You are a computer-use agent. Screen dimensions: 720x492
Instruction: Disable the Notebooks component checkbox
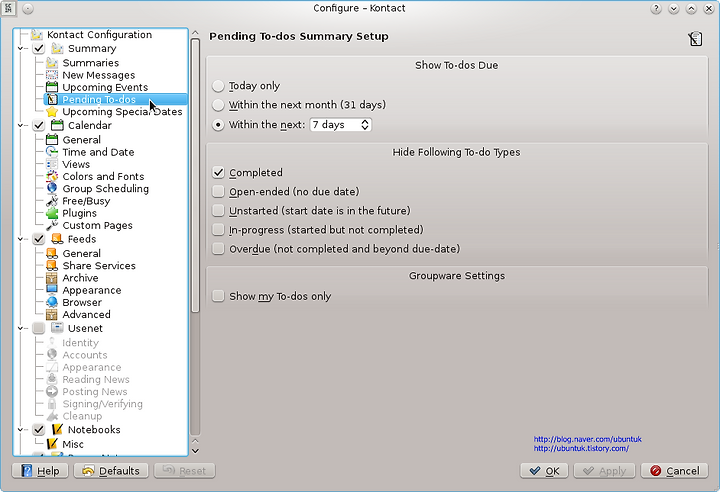click(39, 430)
